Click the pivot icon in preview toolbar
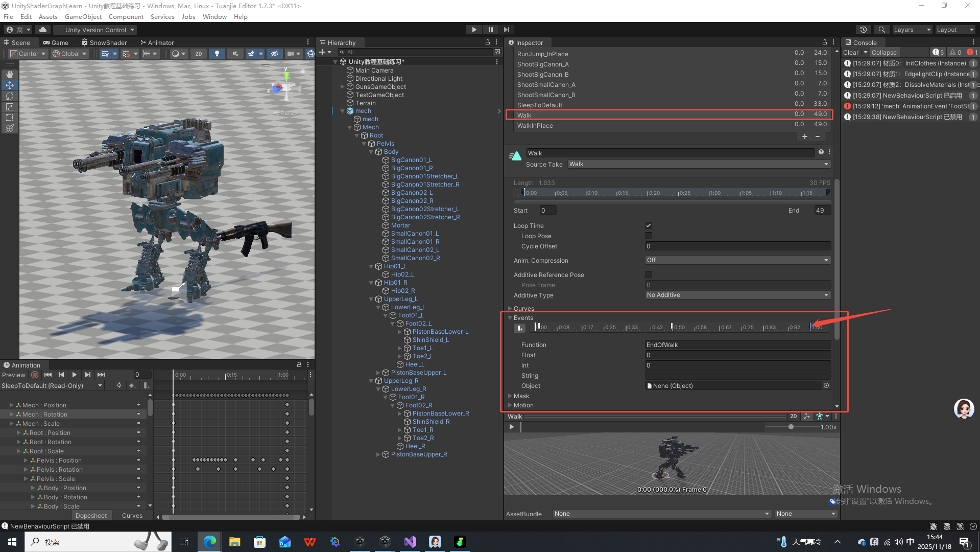This screenshot has width=980, height=552. tap(807, 417)
